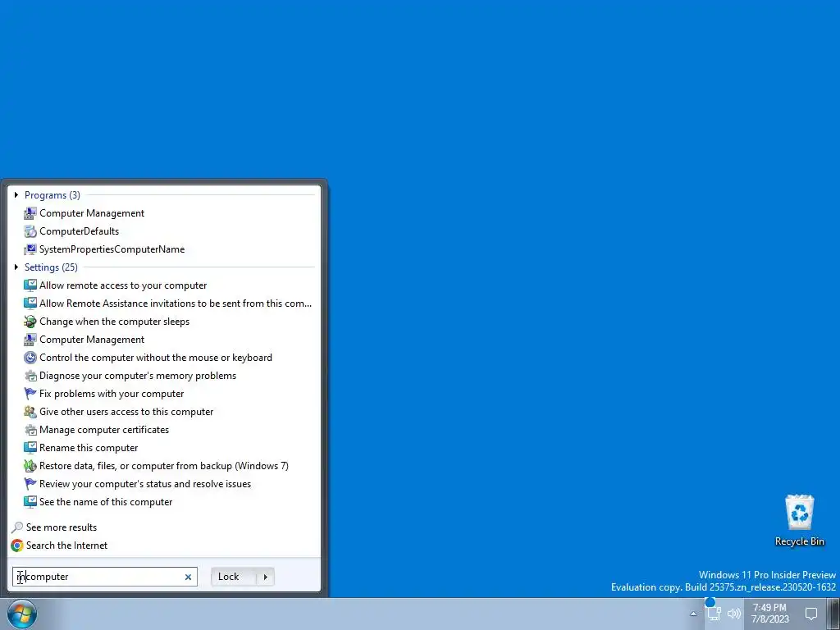
Task: Click the search box containing computer
Action: point(105,577)
